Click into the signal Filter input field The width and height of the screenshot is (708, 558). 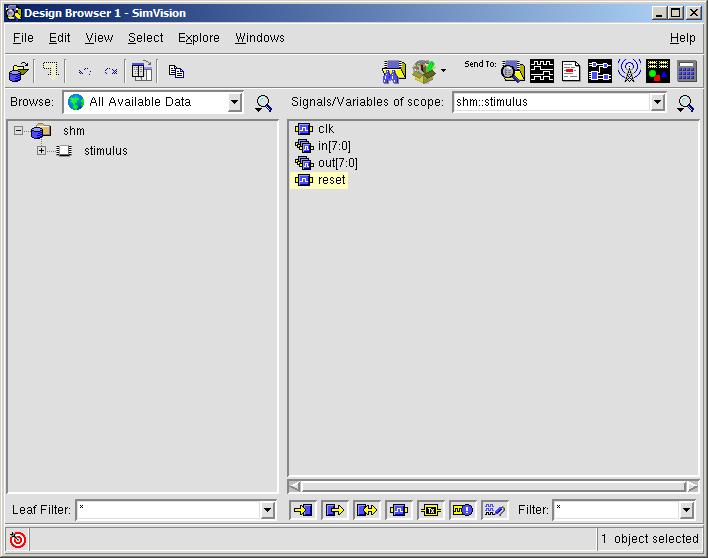pyautogui.click(x=617, y=510)
